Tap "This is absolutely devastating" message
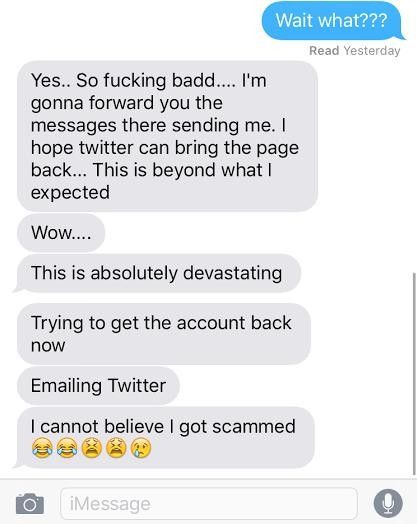Screen dimensions: 417x524 tap(157, 273)
